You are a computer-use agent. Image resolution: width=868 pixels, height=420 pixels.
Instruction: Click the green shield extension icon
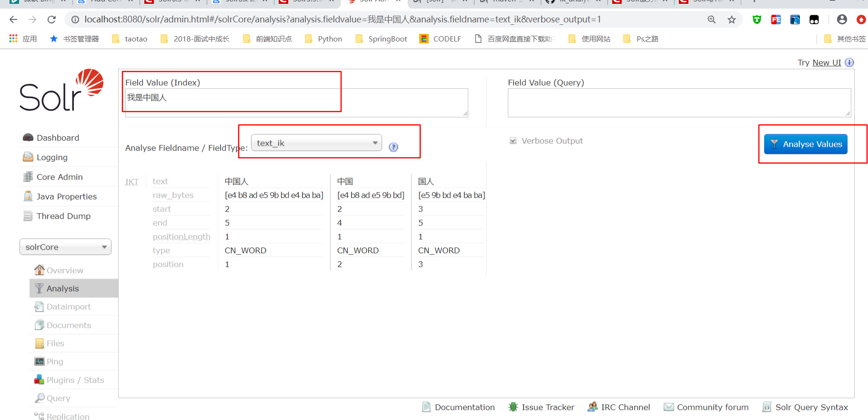[x=757, y=20]
